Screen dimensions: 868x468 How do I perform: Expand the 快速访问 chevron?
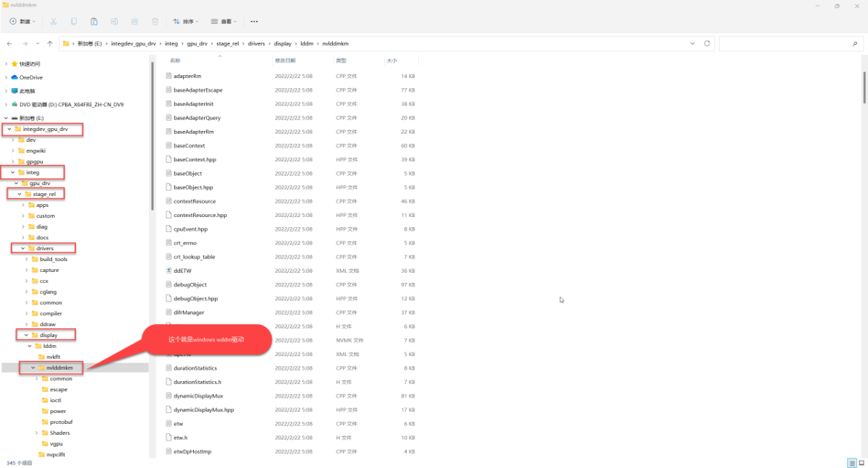pos(6,64)
